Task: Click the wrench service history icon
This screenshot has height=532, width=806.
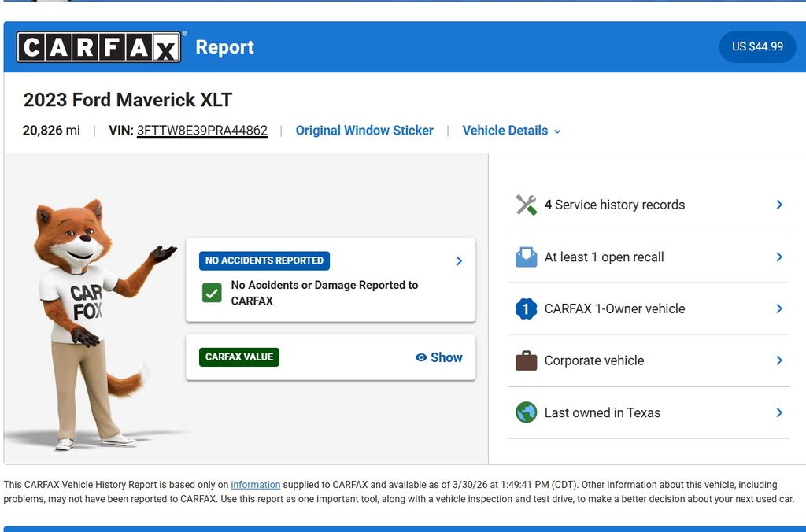Action: point(526,205)
